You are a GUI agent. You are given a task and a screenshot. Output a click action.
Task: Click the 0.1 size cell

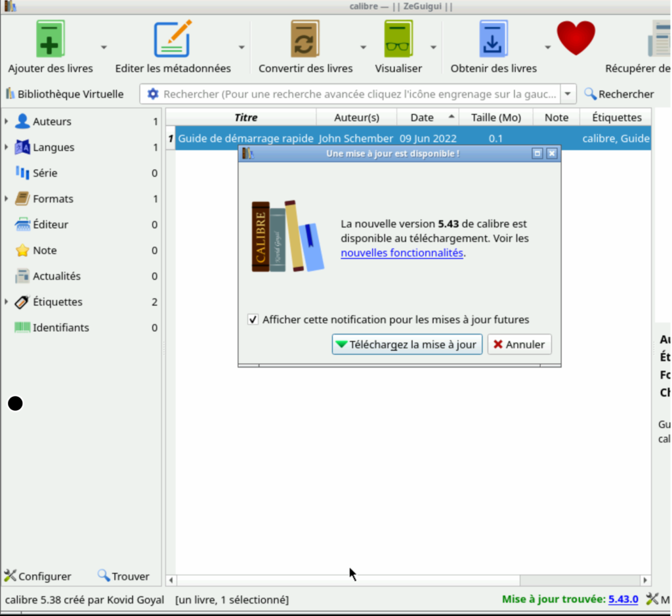(x=496, y=138)
